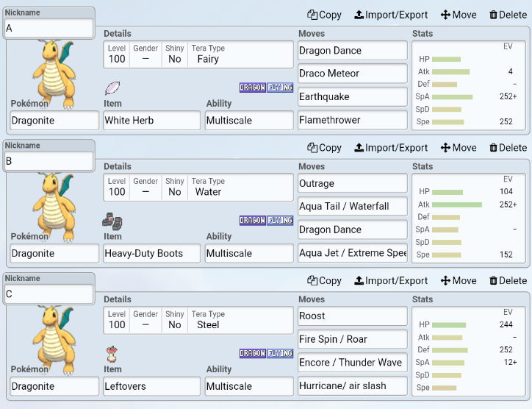Screen dimensions: 532x409
Task: Click the Earthquake move slot
Action: point(353,96)
